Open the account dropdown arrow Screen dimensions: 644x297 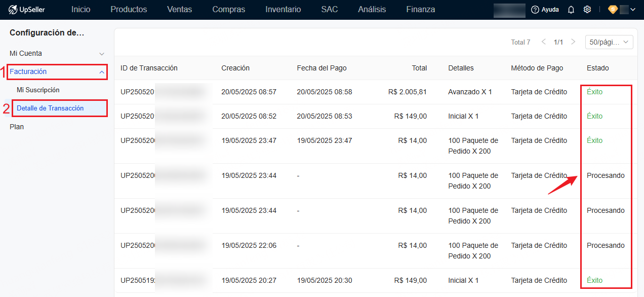click(x=632, y=10)
